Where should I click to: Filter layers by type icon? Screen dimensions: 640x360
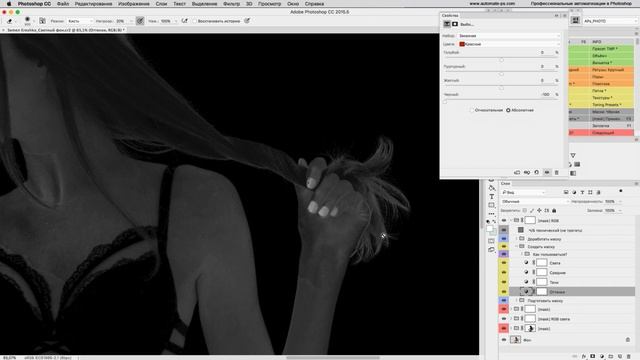click(582, 192)
